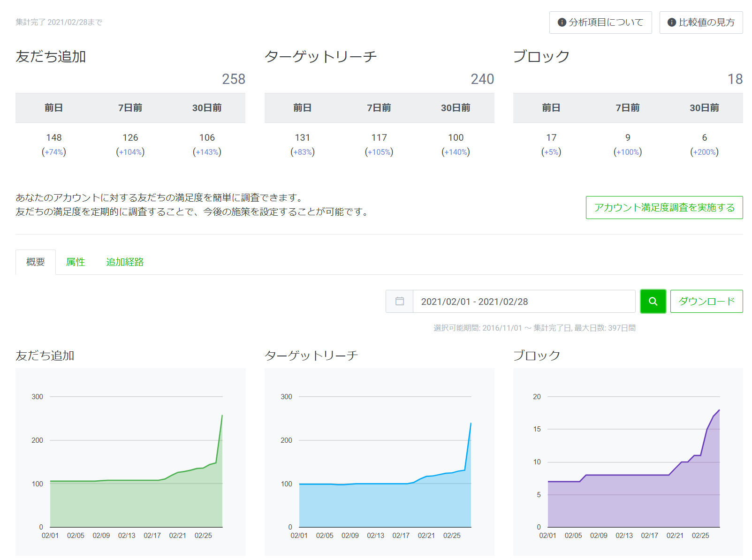
Task: Click 友だち追加 total value 258
Action: tap(234, 79)
